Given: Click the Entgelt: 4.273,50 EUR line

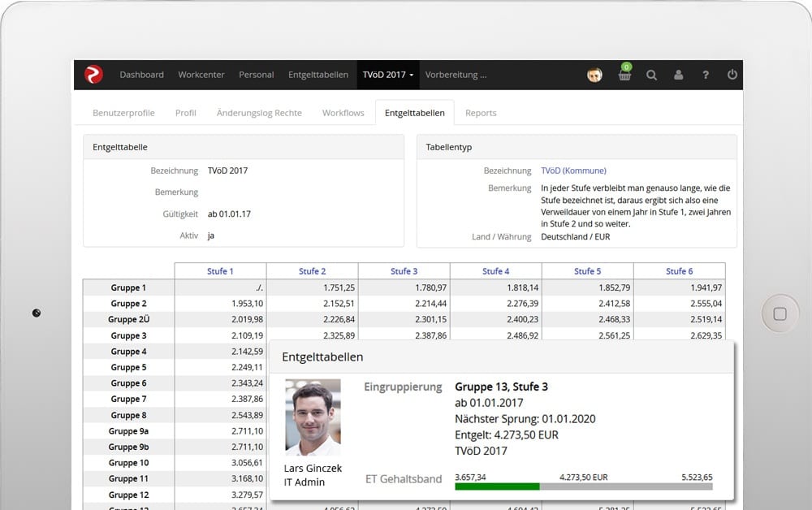Looking at the screenshot, I should [x=507, y=435].
